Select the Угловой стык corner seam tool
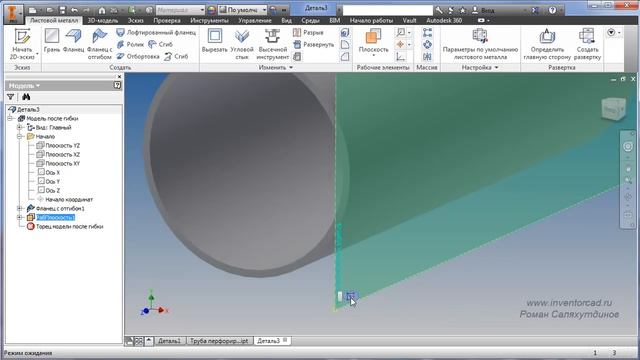 (242, 44)
